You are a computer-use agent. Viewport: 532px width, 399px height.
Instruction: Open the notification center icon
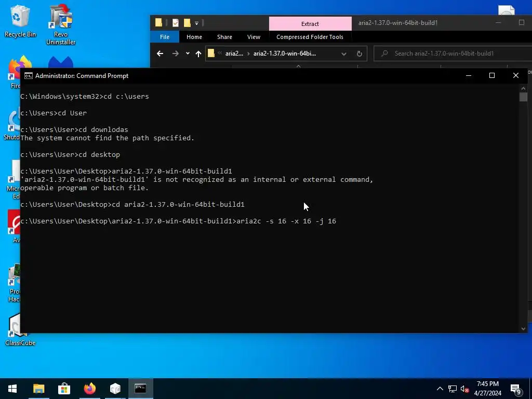pos(515,390)
